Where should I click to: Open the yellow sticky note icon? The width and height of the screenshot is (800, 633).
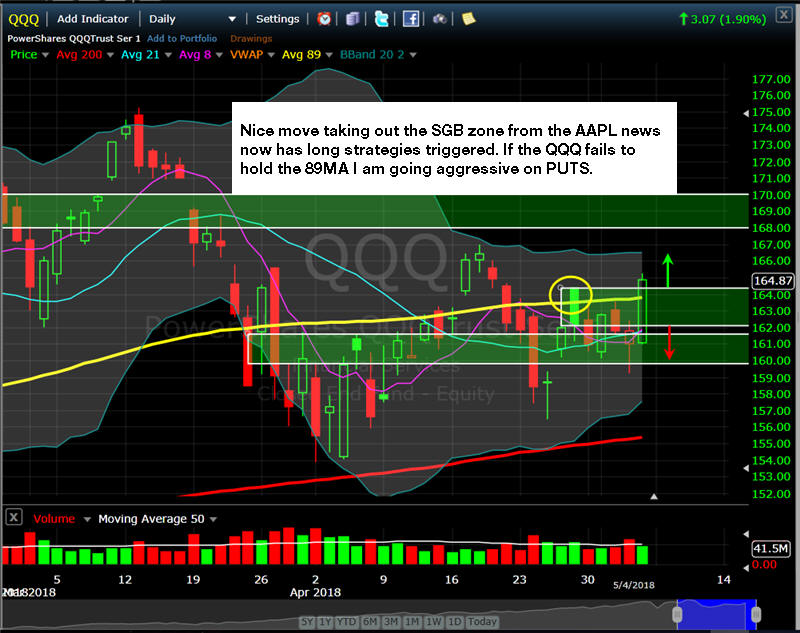click(468, 19)
